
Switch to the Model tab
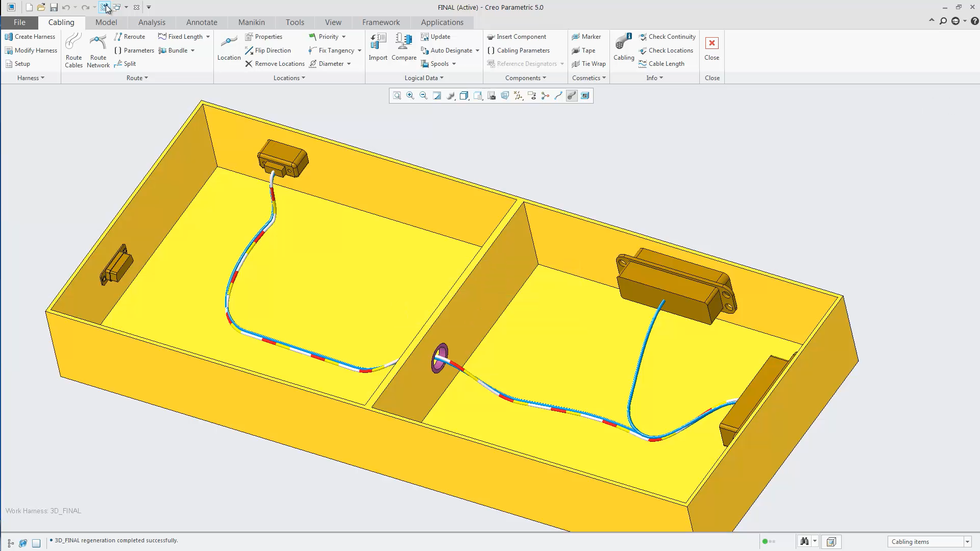[x=106, y=22]
